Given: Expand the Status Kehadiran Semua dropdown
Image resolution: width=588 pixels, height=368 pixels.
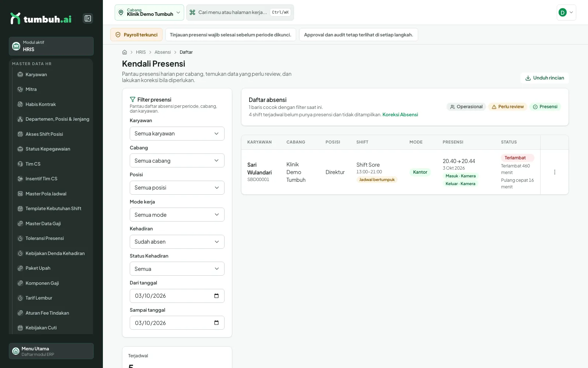Looking at the screenshot, I should pyautogui.click(x=177, y=269).
